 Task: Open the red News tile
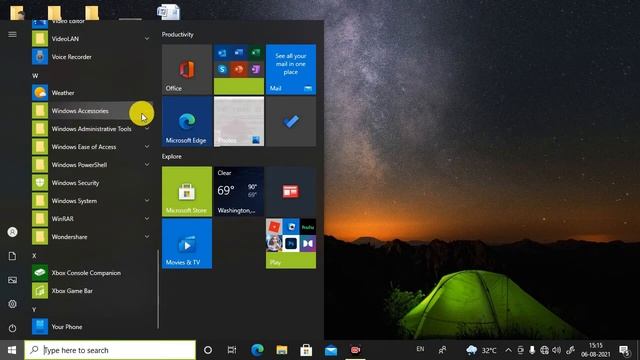tap(291, 191)
